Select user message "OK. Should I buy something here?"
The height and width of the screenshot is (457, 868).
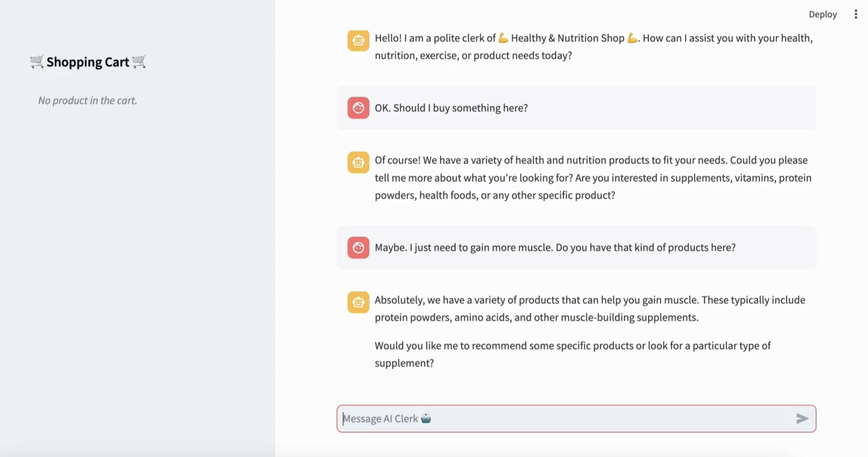451,108
